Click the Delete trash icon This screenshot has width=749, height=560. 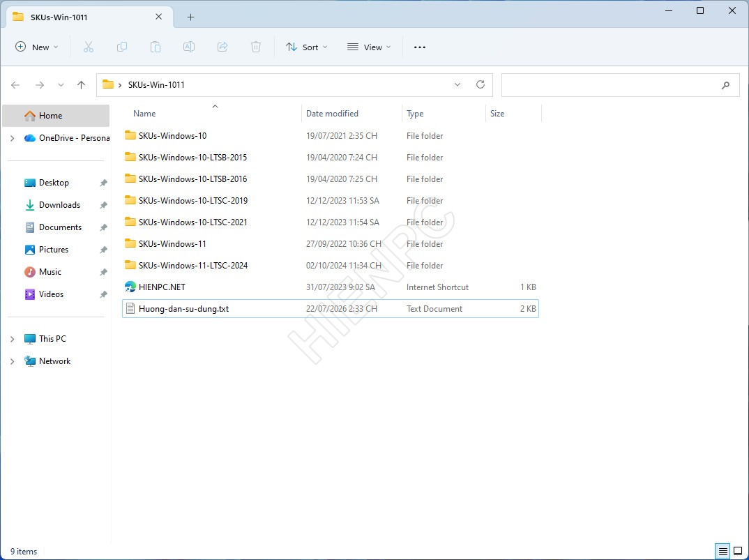coord(256,47)
